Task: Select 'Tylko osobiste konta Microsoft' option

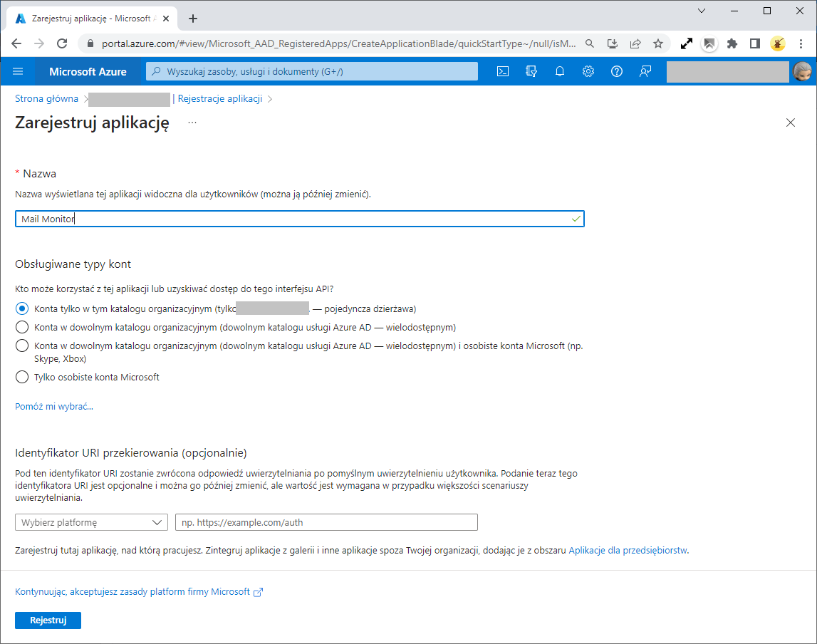Action: click(22, 378)
